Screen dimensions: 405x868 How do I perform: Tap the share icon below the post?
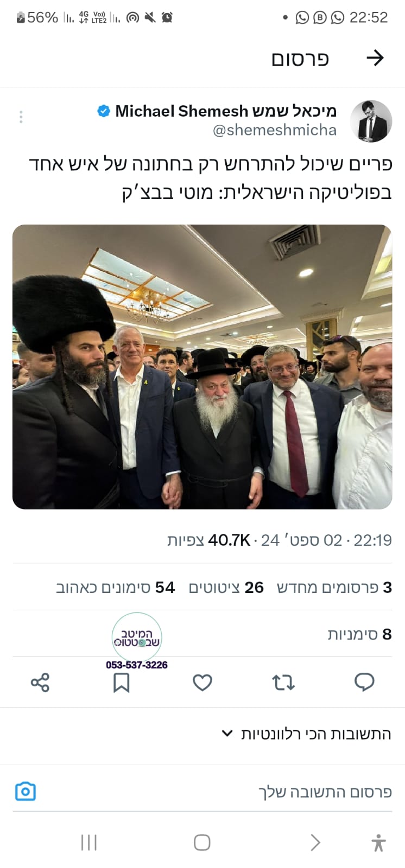coord(40,682)
